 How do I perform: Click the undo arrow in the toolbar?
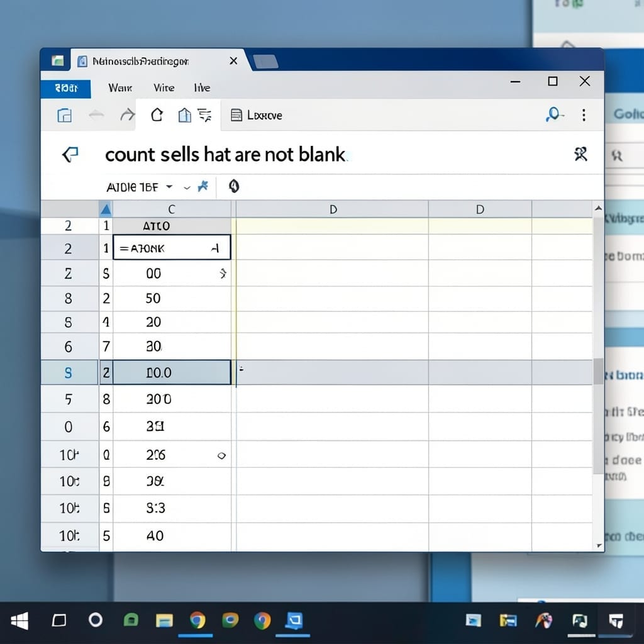coord(96,115)
